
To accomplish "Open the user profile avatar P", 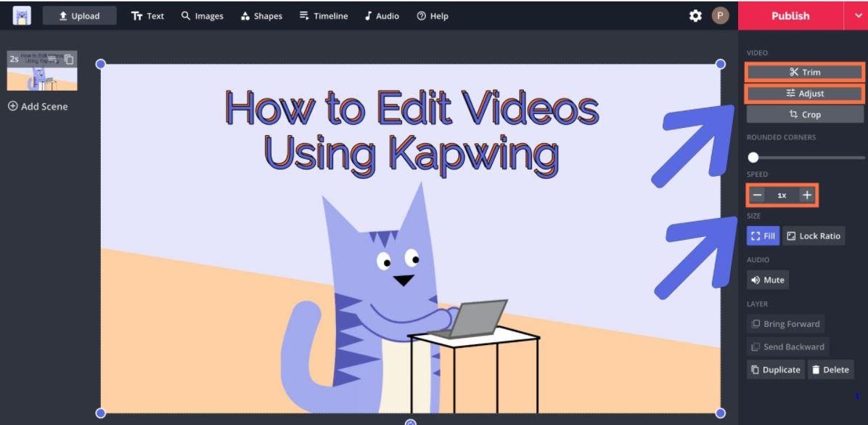I will click(x=720, y=16).
